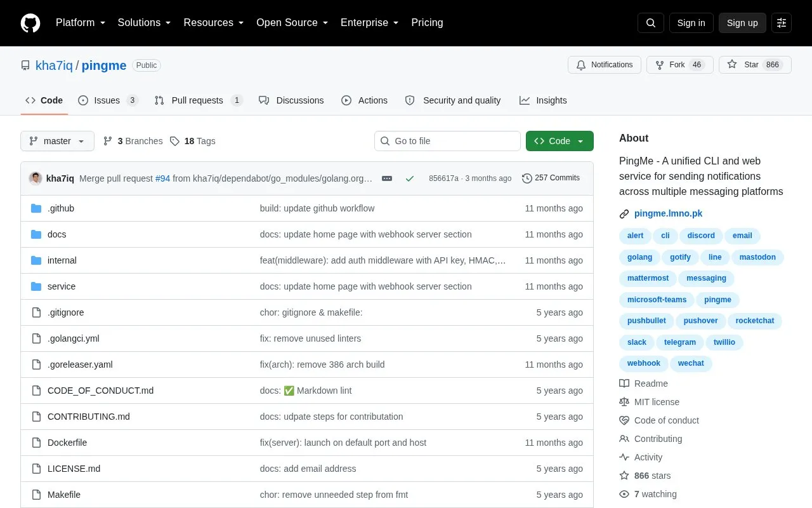The height and width of the screenshot is (508, 812).
Task: Switch to the Issues tab
Action: (x=108, y=100)
